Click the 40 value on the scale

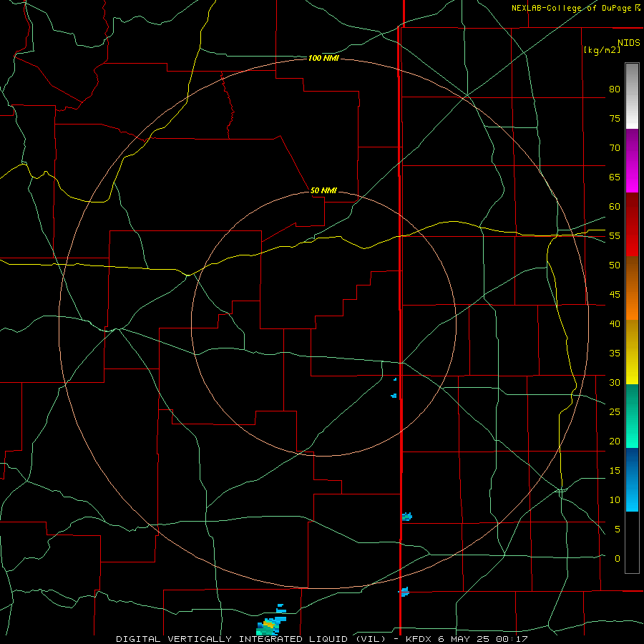(x=615, y=323)
